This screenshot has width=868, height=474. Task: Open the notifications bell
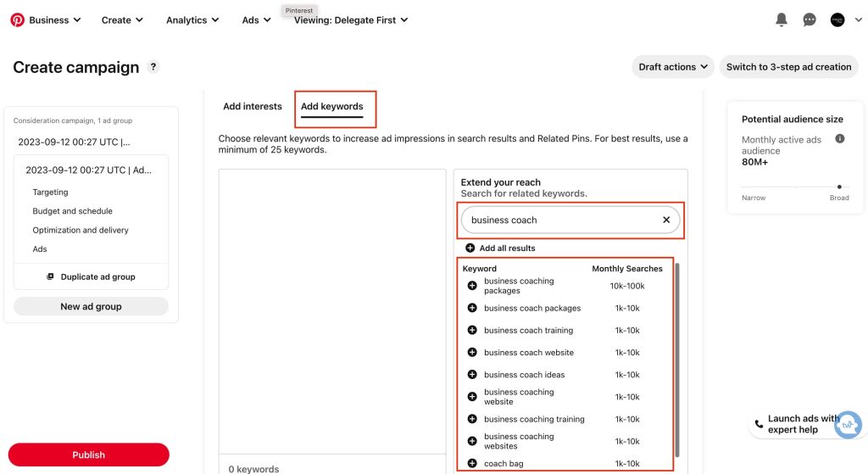coord(781,20)
